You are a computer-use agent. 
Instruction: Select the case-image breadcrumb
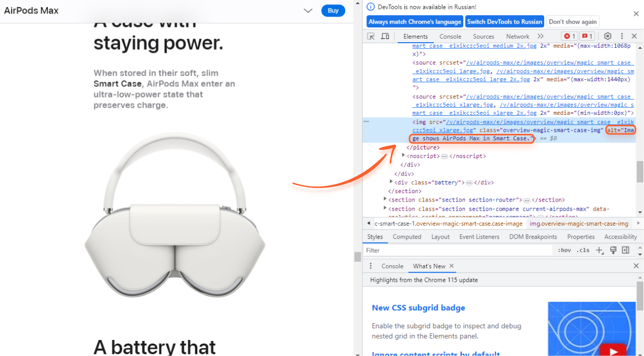click(x=448, y=223)
